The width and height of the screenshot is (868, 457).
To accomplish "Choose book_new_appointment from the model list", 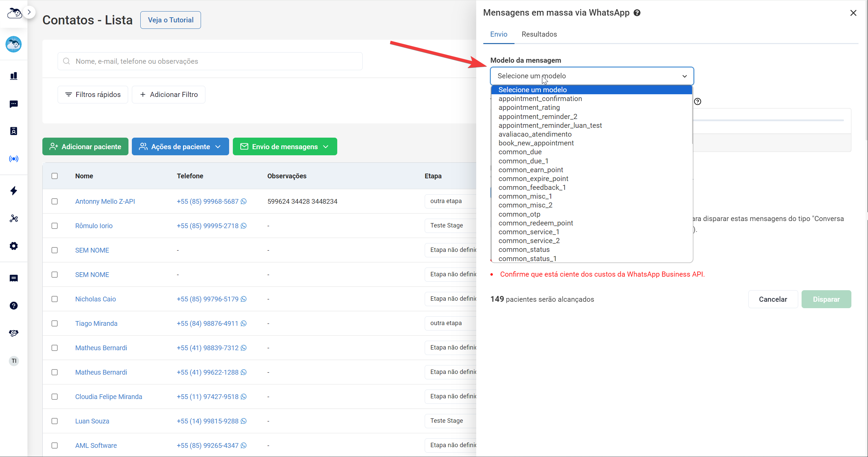I will [x=591, y=143].
